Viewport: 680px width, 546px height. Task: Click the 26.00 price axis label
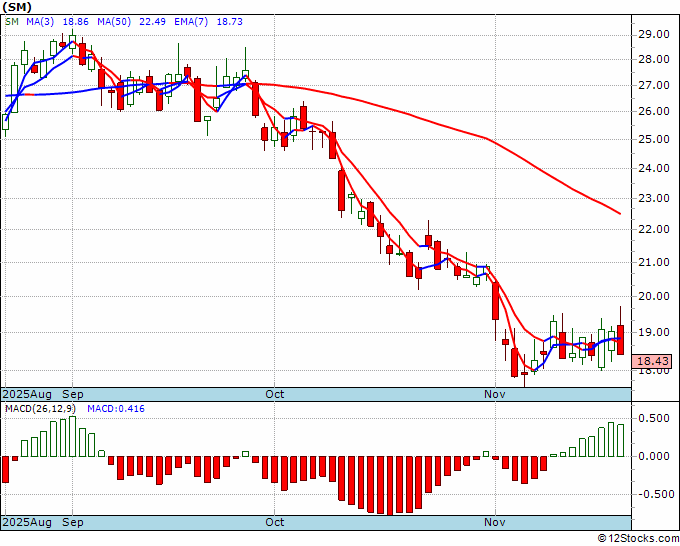click(x=654, y=112)
